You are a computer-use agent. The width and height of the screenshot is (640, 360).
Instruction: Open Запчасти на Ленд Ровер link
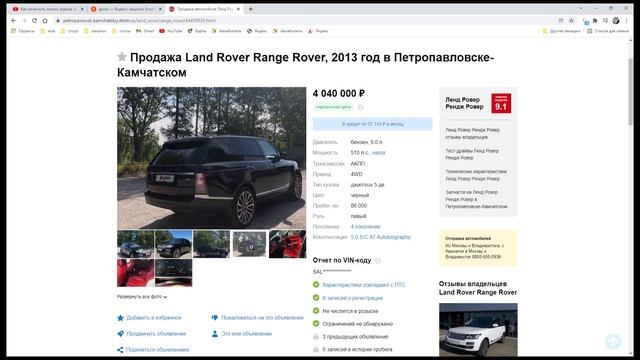(x=476, y=199)
